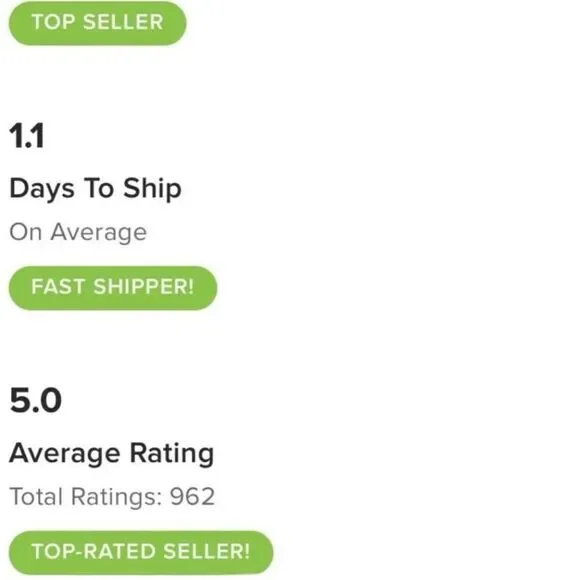Viewport: 580px width, 580px height.
Task: Open the Total Ratings: 962 text
Action: [112, 497]
